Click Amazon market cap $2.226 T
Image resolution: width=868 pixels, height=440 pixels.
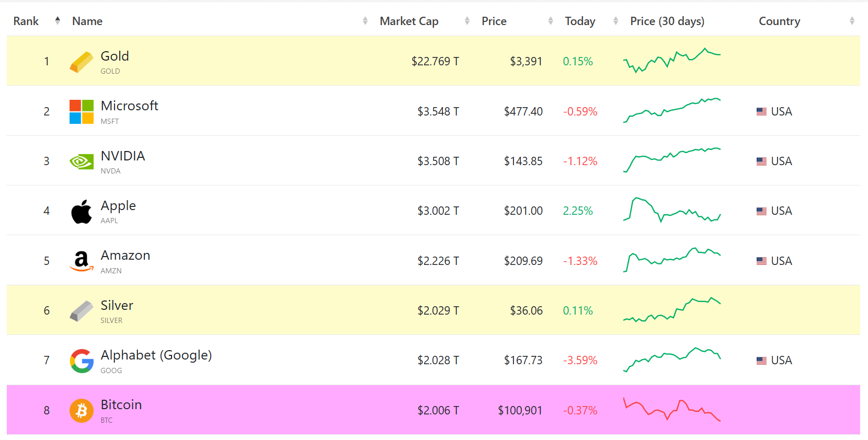pos(438,261)
